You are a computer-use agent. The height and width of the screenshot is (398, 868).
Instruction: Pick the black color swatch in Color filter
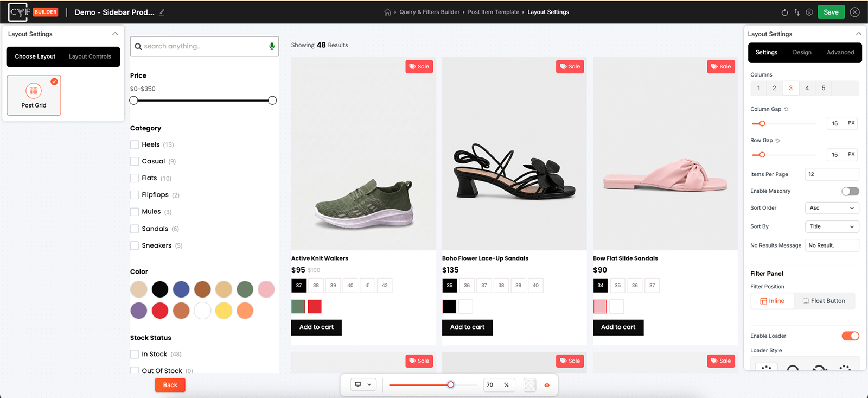pos(160,289)
